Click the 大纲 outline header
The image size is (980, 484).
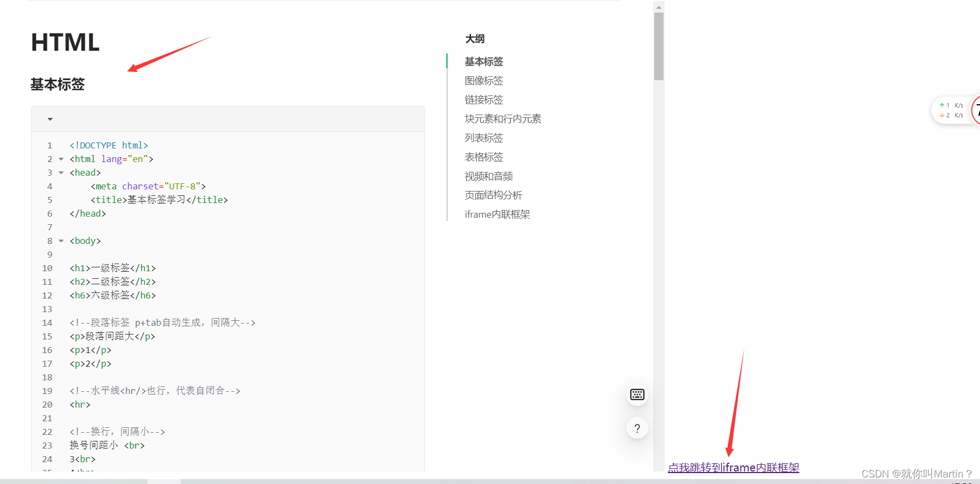point(475,39)
